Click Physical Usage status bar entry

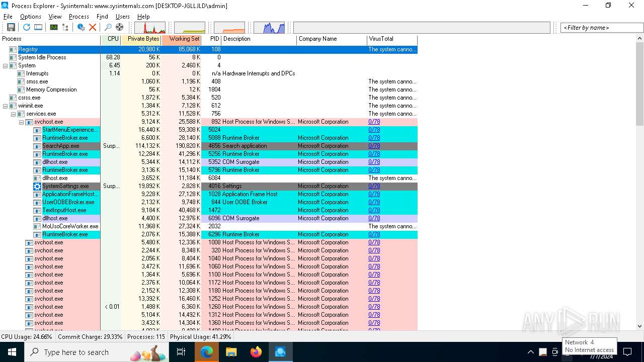point(201,337)
